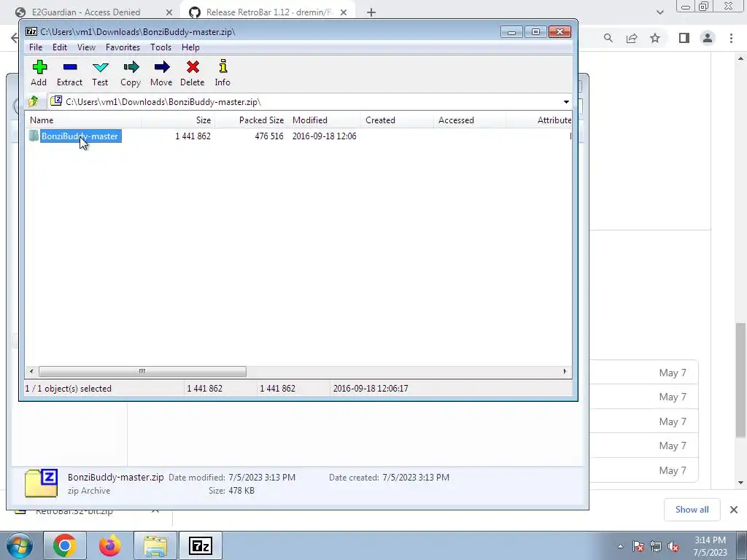Open the Windows Start menu

point(19,545)
